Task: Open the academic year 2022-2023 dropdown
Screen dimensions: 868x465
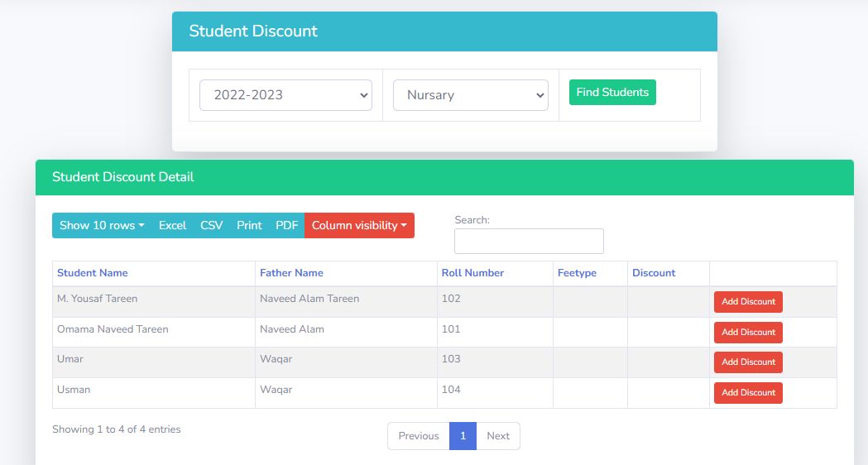Action: (x=285, y=95)
